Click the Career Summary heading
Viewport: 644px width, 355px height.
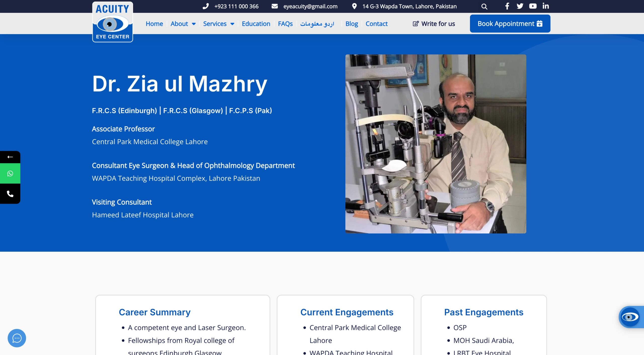click(154, 312)
